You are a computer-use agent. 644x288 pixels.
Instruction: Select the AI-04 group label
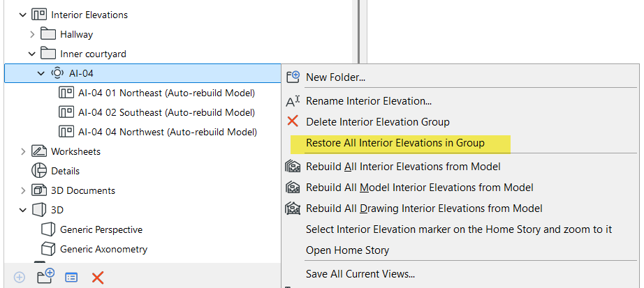pyautogui.click(x=81, y=73)
